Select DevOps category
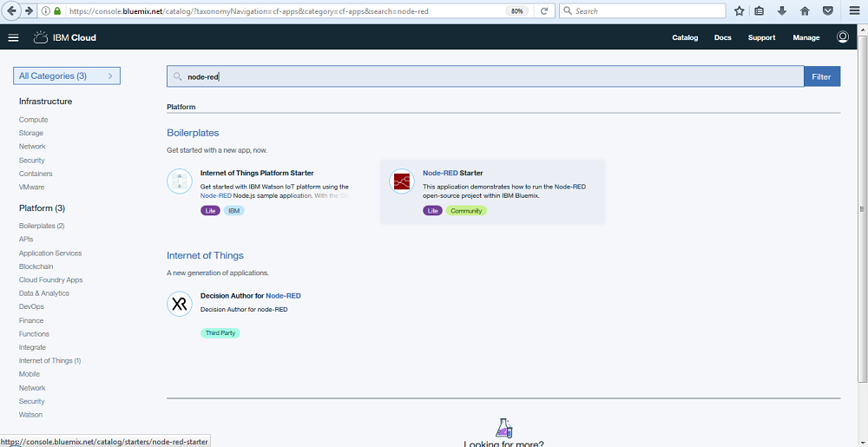 [31, 306]
